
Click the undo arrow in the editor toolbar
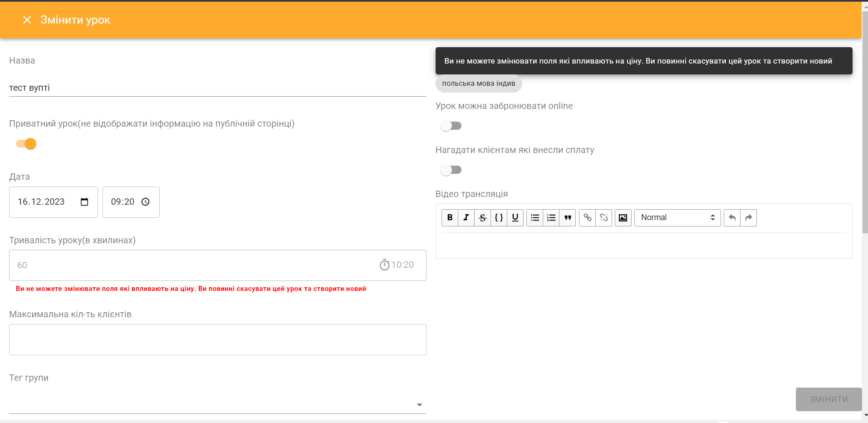click(x=732, y=218)
